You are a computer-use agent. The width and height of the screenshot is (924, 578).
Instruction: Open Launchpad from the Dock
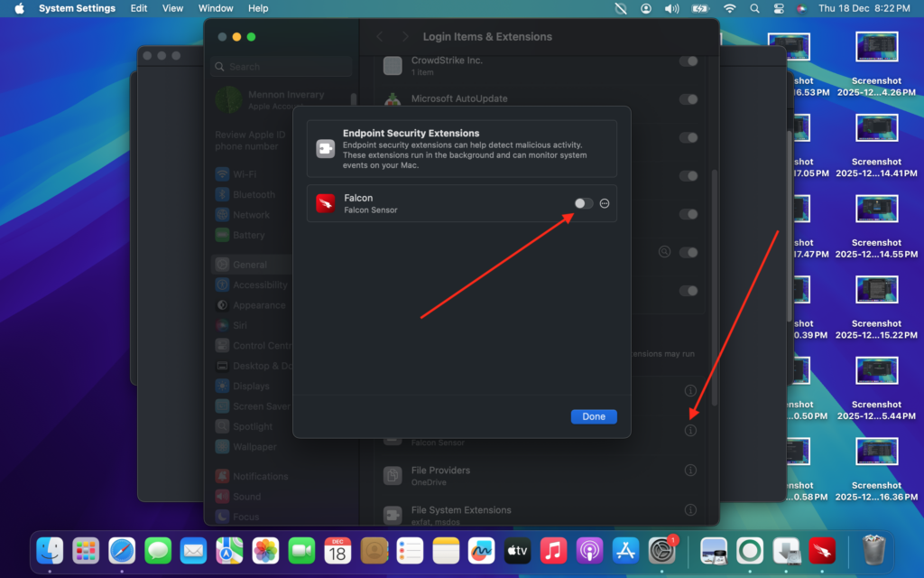pos(86,551)
